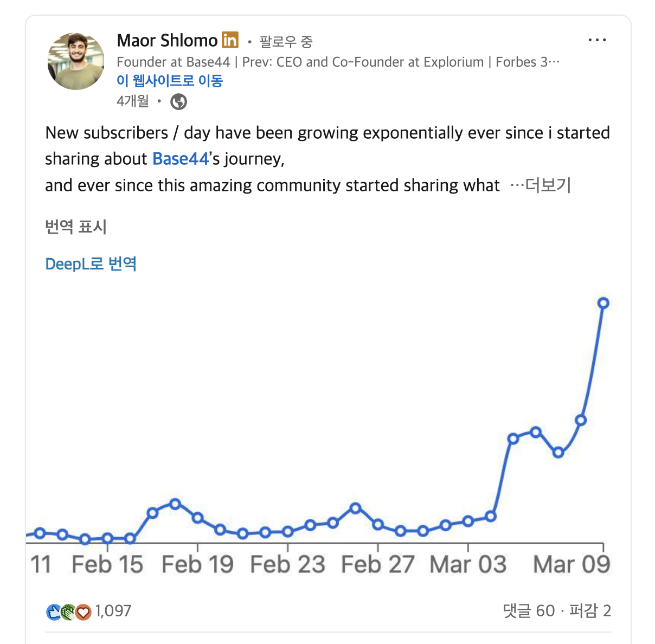Screen dimensions: 655x644
Task: Open the three-dot overflow menu
Action: click(x=596, y=39)
